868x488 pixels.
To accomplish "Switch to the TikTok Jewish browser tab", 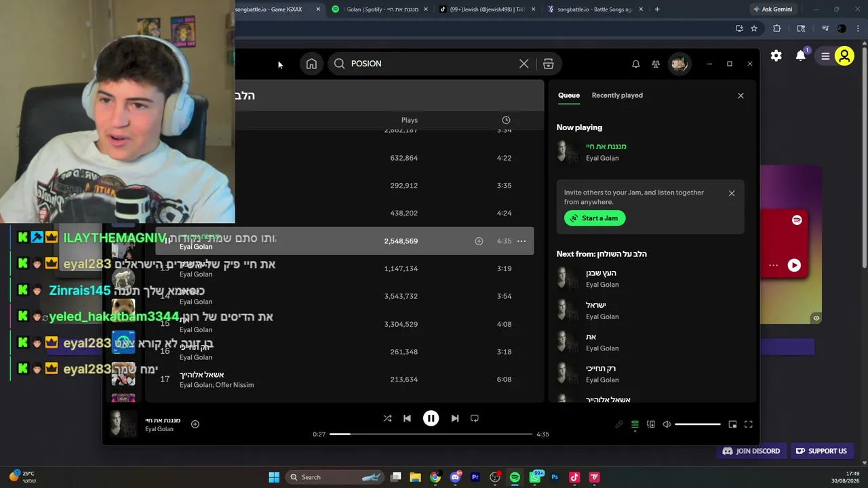I will 486,9.
